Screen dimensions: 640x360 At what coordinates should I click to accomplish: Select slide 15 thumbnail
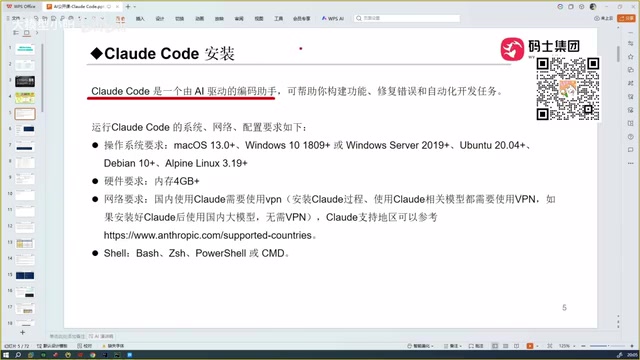click(x=25, y=276)
